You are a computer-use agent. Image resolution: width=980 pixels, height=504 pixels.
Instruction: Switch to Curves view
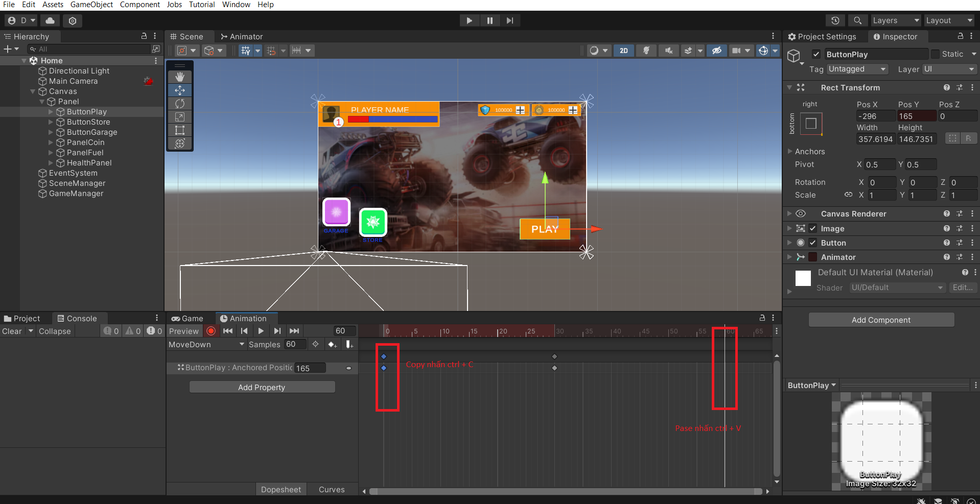[332, 489]
